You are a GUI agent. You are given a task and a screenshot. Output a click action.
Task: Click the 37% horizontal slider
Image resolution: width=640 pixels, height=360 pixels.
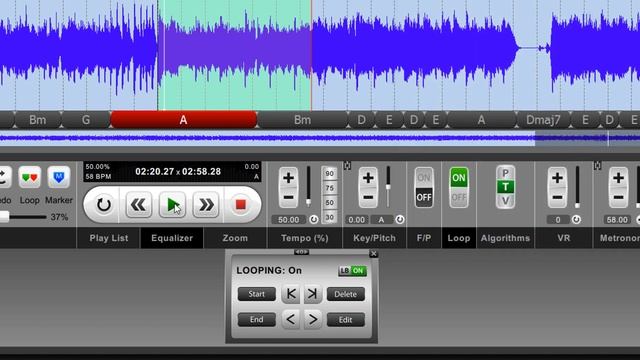click(x=24, y=217)
